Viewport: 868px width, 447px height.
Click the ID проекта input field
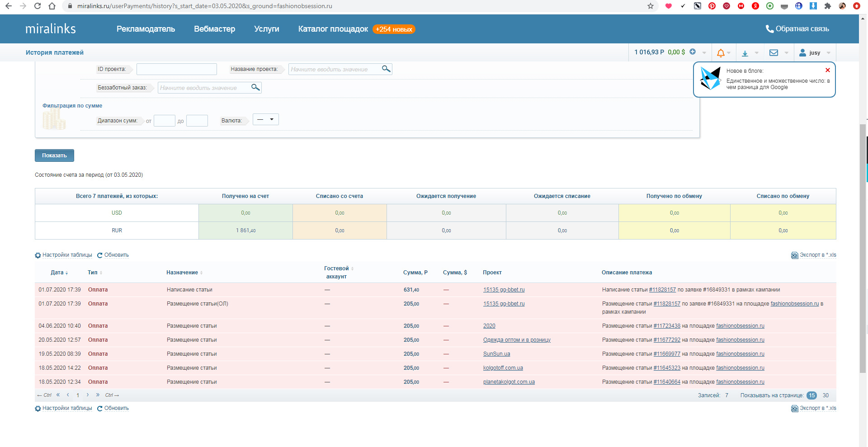tap(176, 69)
